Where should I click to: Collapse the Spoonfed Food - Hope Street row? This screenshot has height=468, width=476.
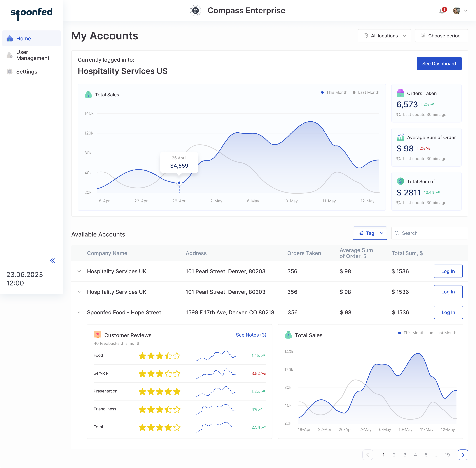click(79, 312)
